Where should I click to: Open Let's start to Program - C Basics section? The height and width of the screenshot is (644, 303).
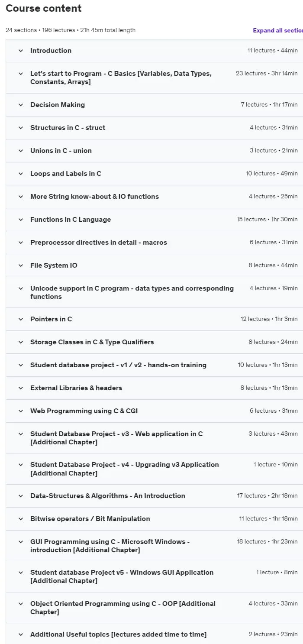click(x=155, y=78)
